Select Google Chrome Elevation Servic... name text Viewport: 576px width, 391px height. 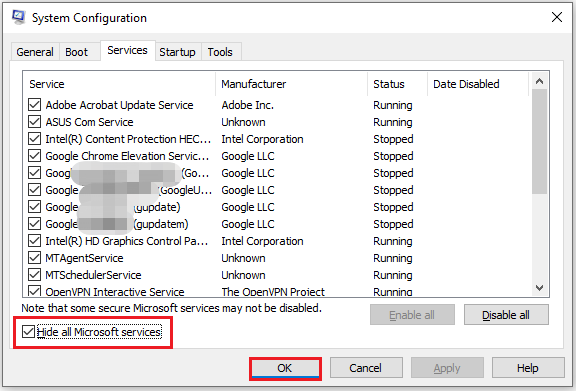coord(127,156)
